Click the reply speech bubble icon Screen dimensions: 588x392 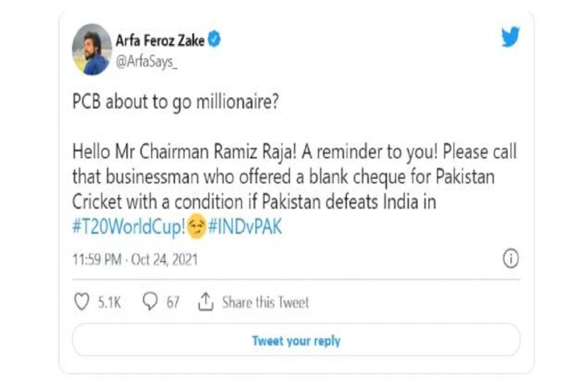pyautogui.click(x=150, y=302)
